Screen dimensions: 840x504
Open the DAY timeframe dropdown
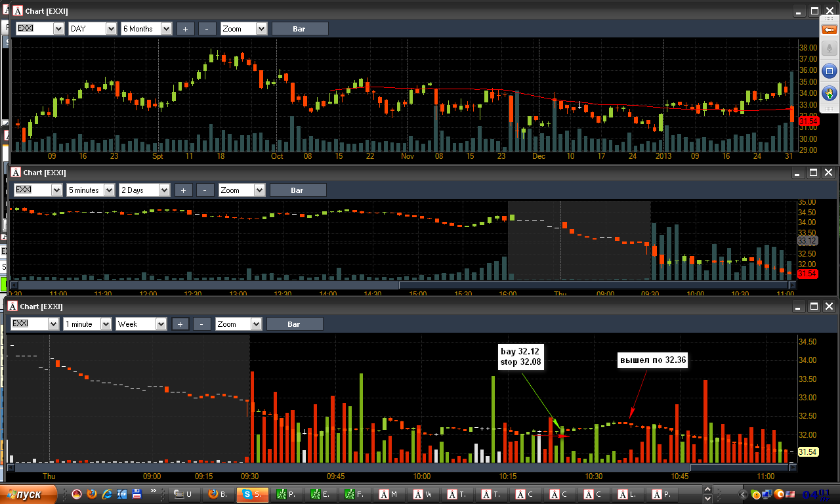pyautogui.click(x=93, y=29)
